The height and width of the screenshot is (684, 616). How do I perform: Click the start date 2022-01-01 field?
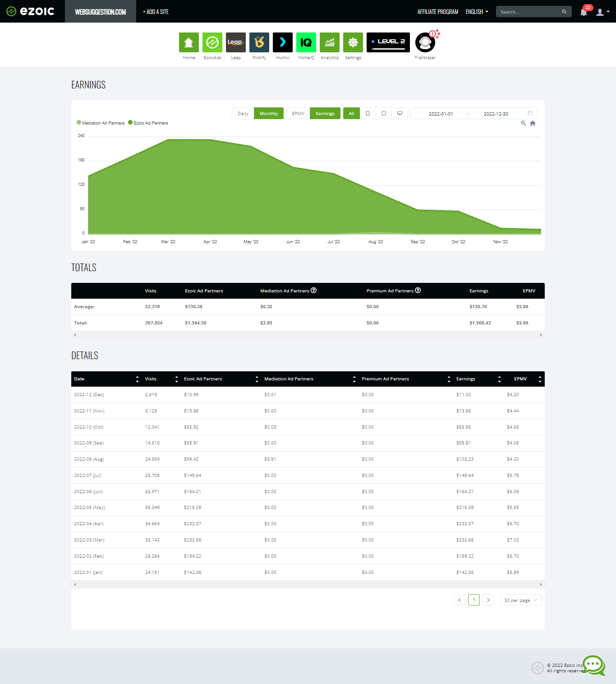click(441, 114)
